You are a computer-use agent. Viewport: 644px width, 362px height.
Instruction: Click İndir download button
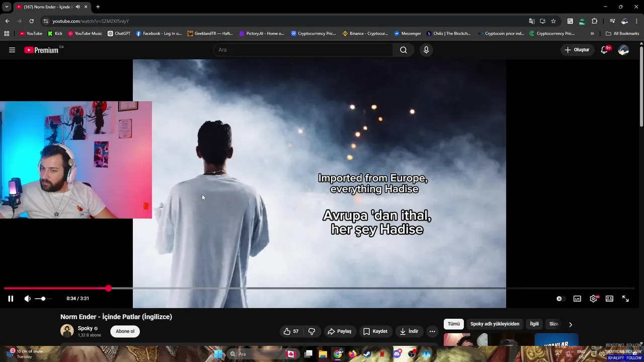point(409,331)
